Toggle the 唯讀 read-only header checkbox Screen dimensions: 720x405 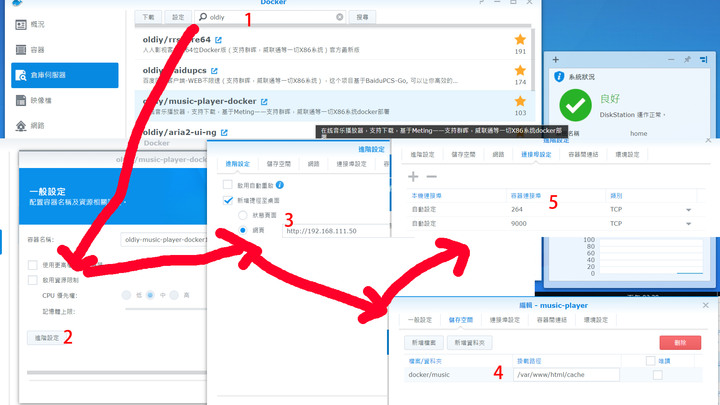(x=650, y=361)
